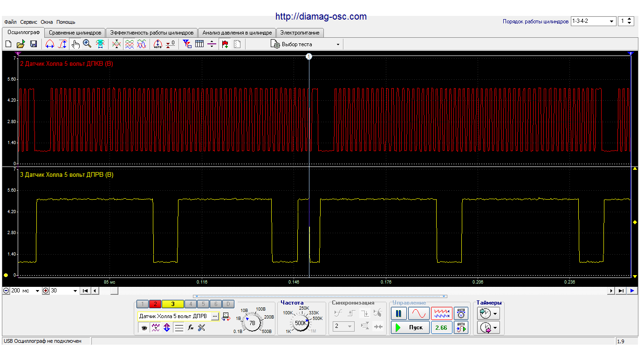Click the Пуск start button
This screenshot has width=644, height=347.
pos(410,327)
